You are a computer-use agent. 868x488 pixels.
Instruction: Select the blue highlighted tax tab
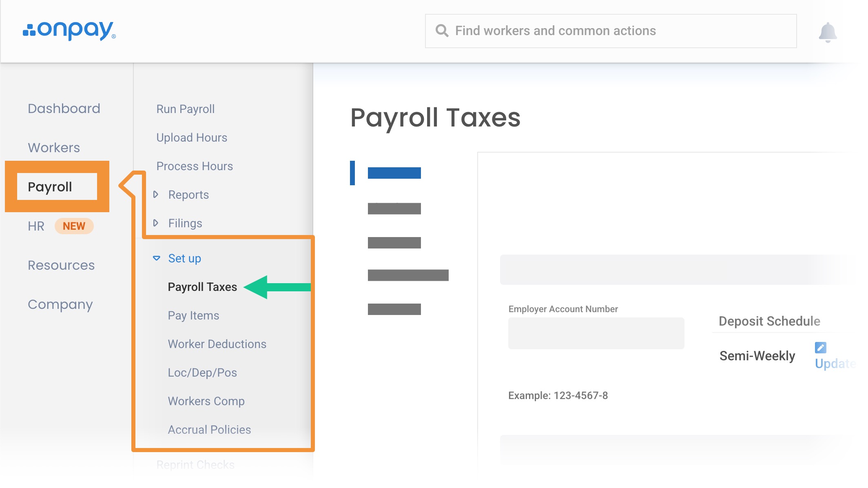(x=394, y=173)
